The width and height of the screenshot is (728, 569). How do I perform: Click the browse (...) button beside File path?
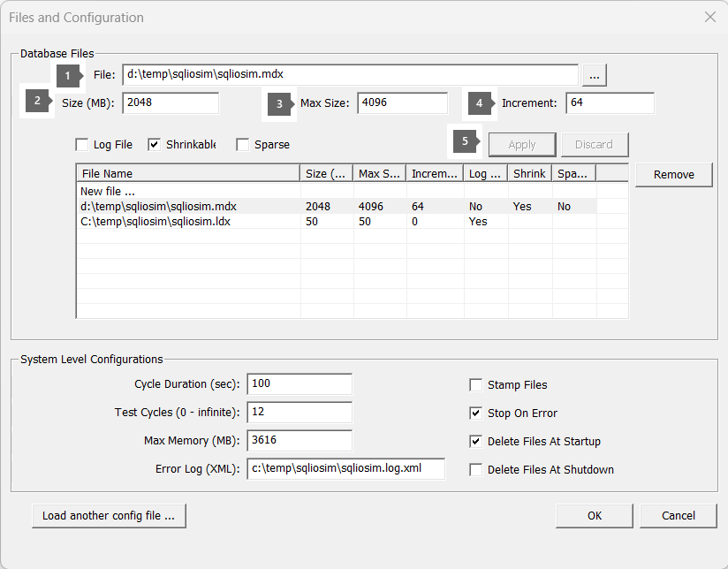[x=594, y=76]
